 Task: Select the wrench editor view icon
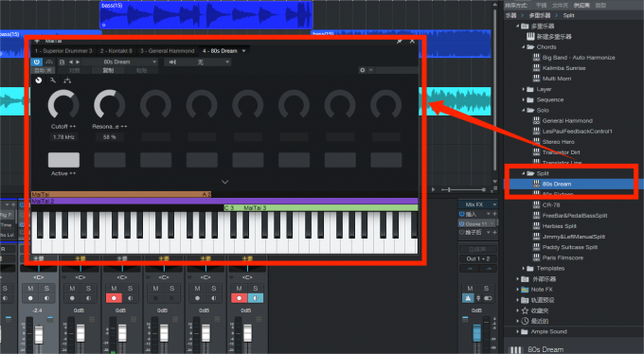53,80
